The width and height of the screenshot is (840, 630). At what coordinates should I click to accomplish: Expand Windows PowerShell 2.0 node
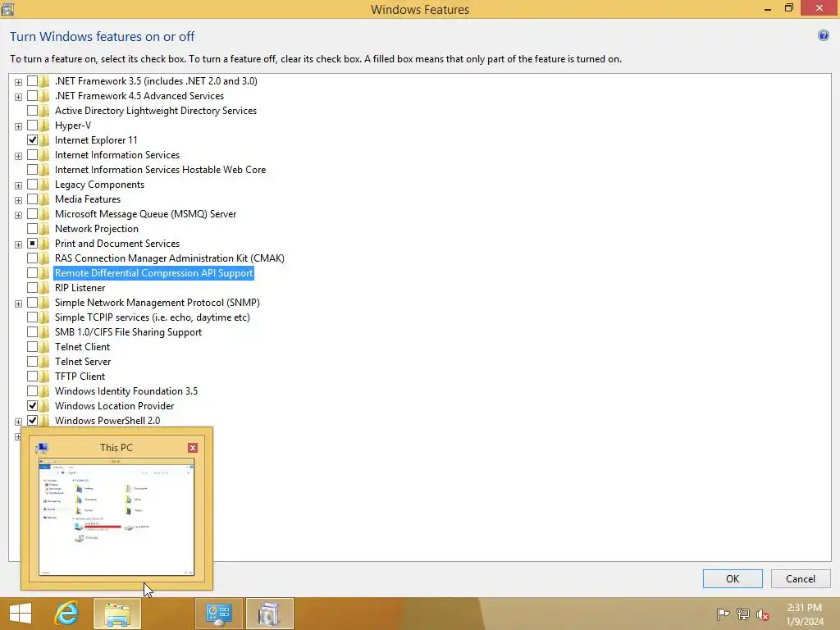[18, 422]
